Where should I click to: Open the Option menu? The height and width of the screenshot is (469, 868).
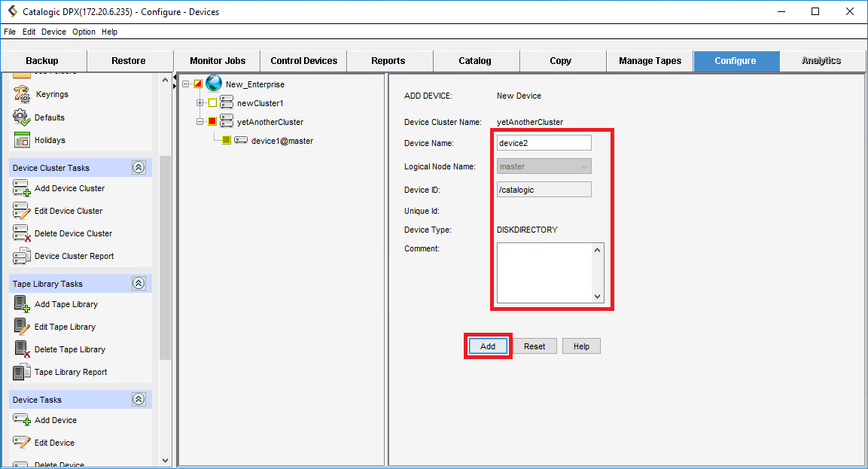click(x=84, y=32)
